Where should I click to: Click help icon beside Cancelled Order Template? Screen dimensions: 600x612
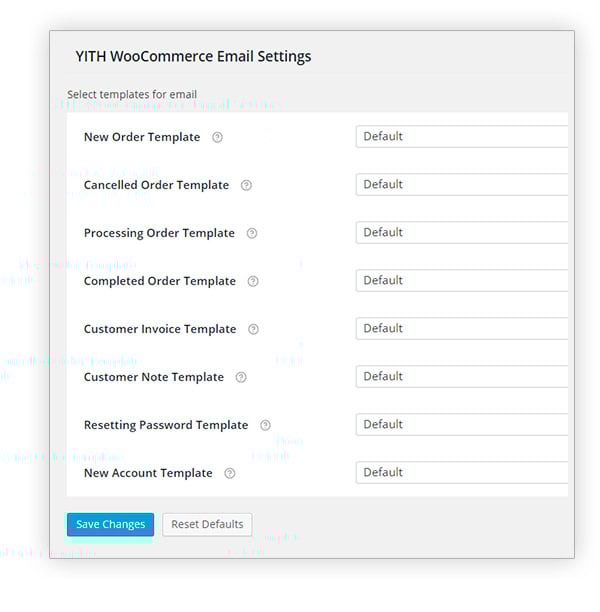tap(246, 186)
